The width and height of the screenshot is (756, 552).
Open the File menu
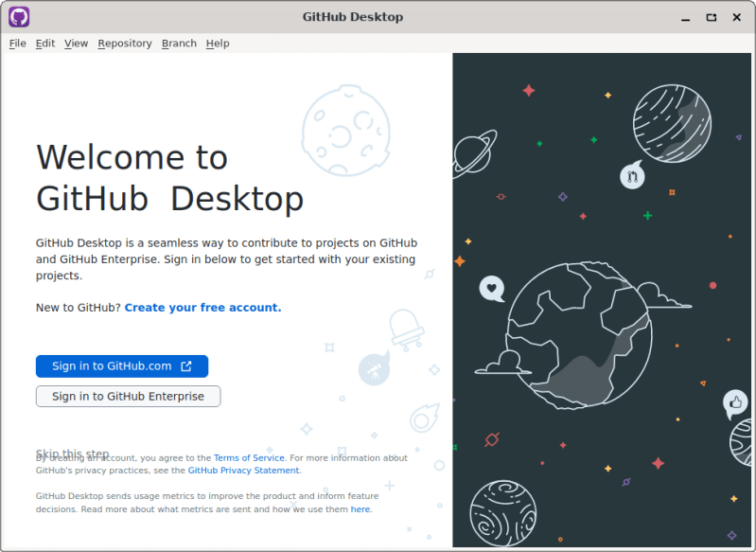point(18,44)
